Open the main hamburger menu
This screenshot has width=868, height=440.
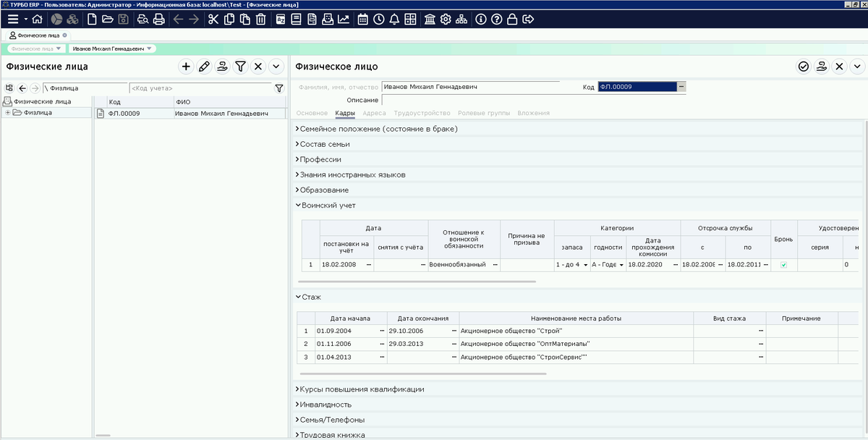click(13, 19)
